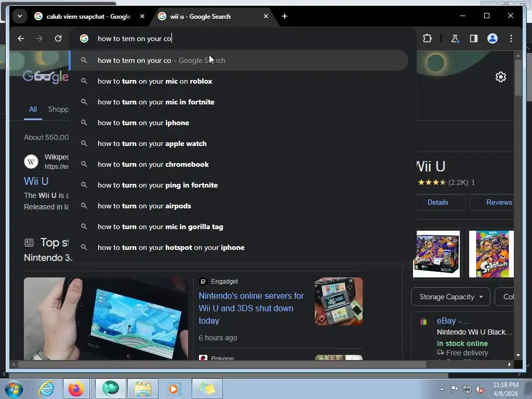Open the Wii U Wikipedia result link
Screen dimensions: 532x399
point(36,181)
